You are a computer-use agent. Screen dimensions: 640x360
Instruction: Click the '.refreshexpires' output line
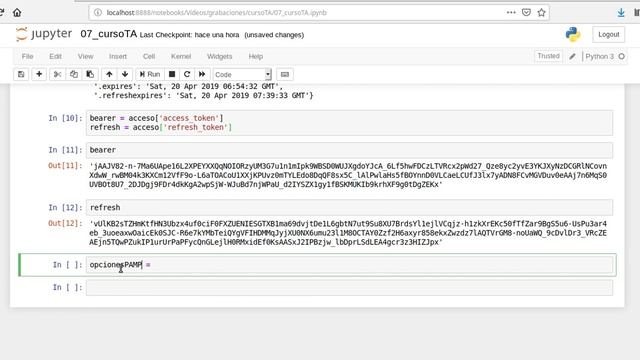[203, 96]
